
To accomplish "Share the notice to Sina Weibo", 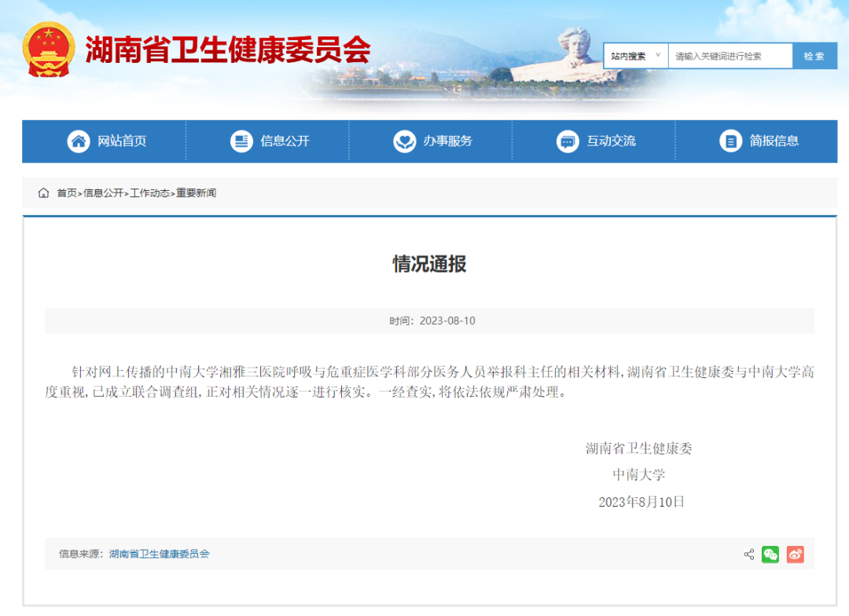I will 795,555.
